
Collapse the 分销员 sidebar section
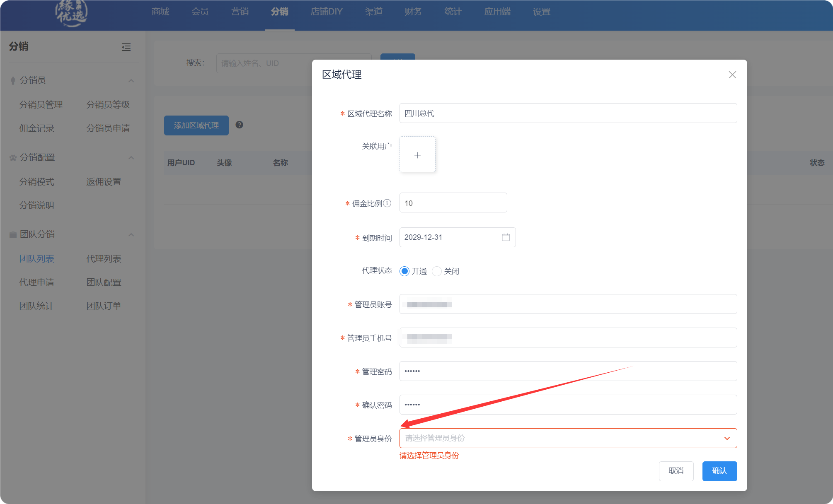[131, 81]
